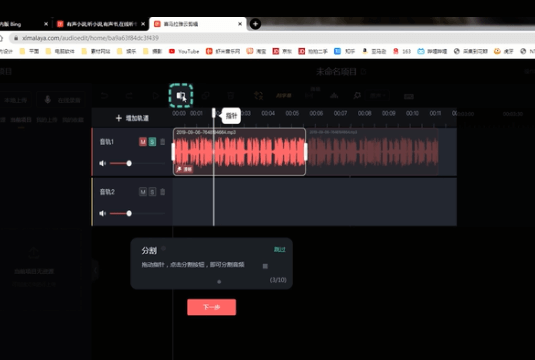
Task: Toggle solo S on 音轨2
Action: [152, 192]
